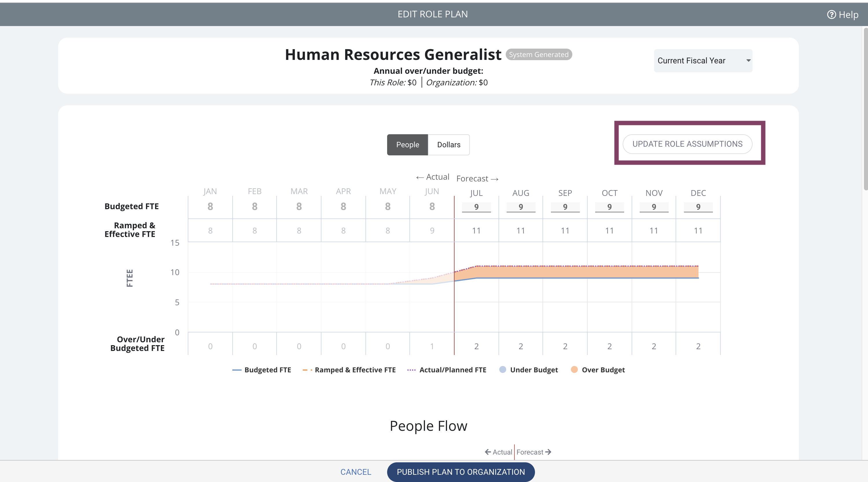This screenshot has height=482, width=868.
Task: Open the Current Fiscal Year dropdown
Action: coord(703,61)
